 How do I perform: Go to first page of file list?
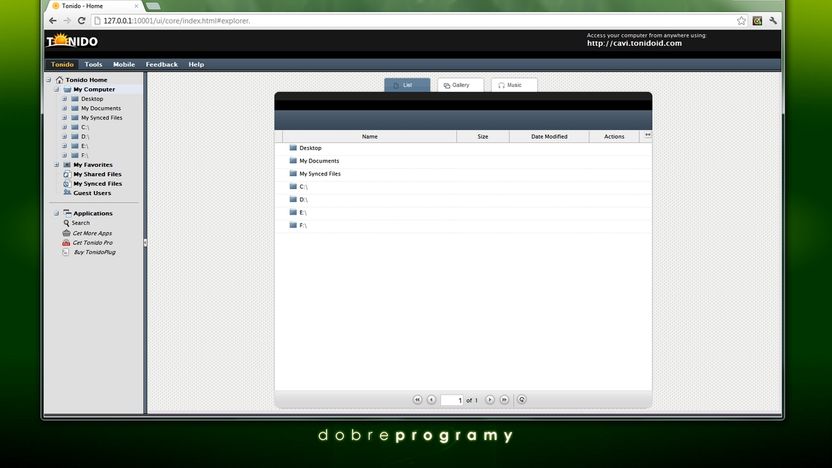[417, 400]
